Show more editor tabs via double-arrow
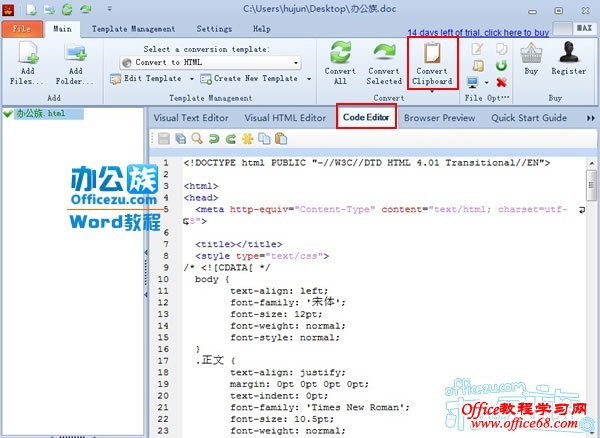Image resolution: width=600 pixels, height=438 pixels. [x=591, y=118]
